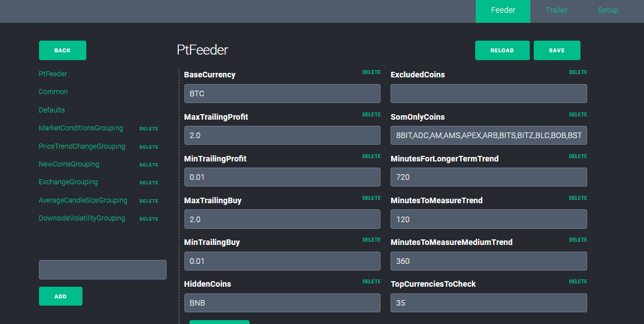Open the Trailer tab
The image size is (644, 324).
pos(556,10)
